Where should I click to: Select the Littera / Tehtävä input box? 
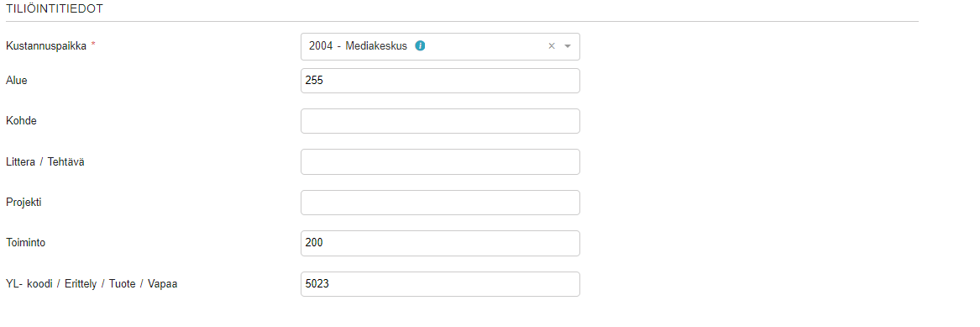(x=440, y=162)
